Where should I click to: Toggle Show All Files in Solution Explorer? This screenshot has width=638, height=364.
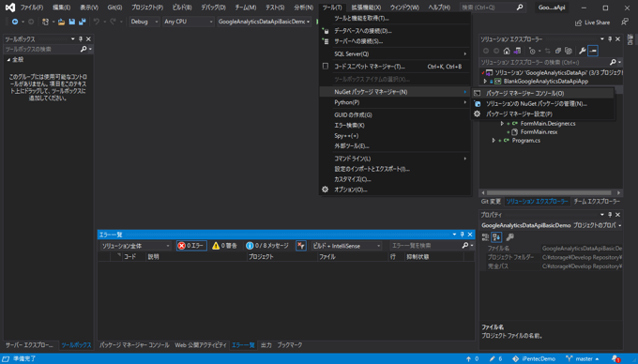(569, 51)
